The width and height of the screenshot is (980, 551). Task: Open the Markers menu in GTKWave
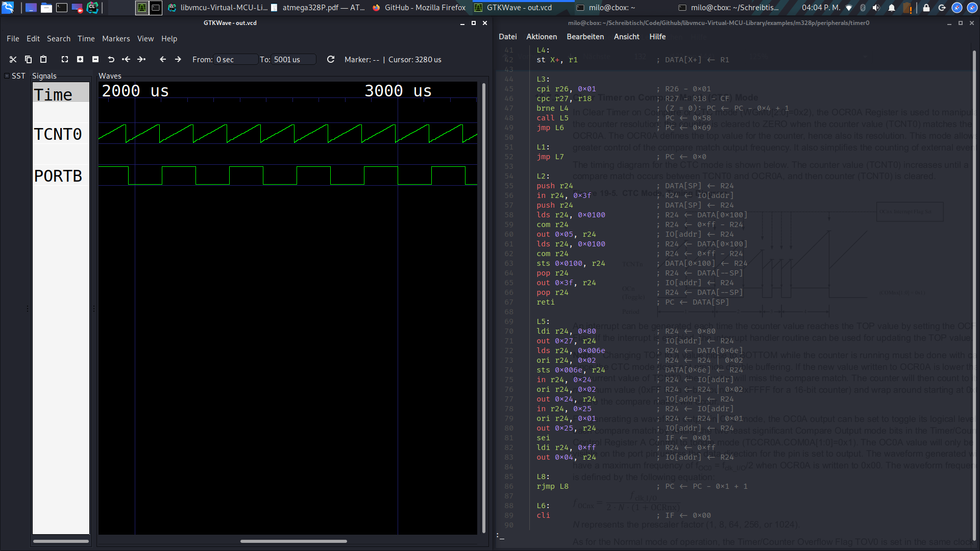coord(116,39)
